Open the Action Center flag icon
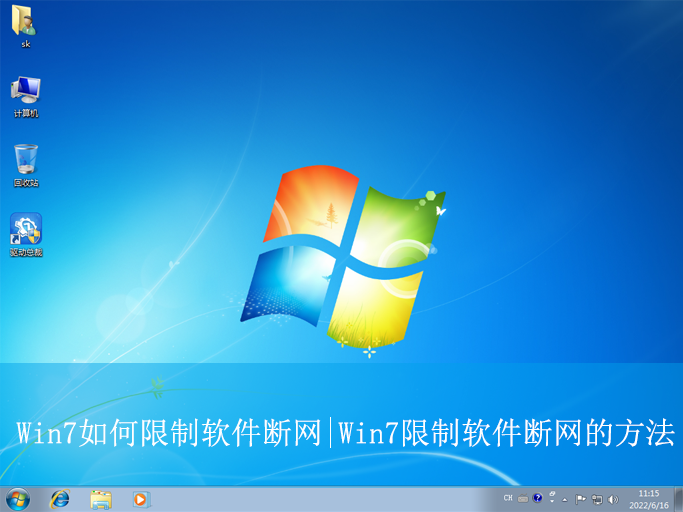Viewport: 683px width, 512px height. point(581,498)
